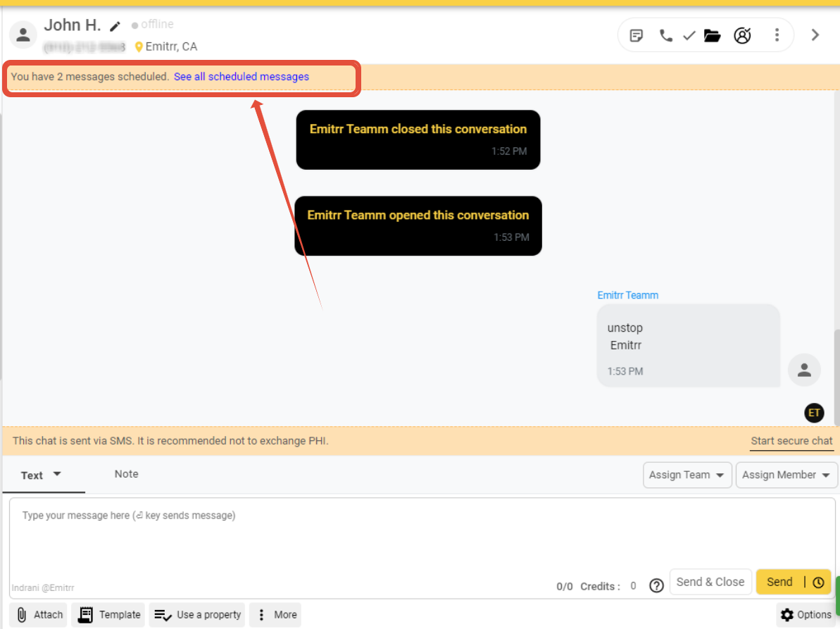Expand side panel with right chevron
Viewport: 840px width, 629px height.
click(x=815, y=35)
